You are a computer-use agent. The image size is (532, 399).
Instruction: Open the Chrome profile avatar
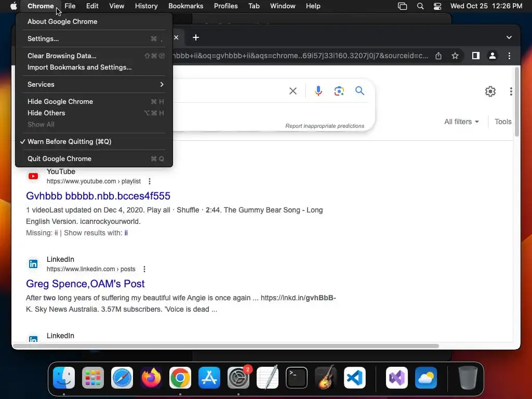tap(493, 56)
